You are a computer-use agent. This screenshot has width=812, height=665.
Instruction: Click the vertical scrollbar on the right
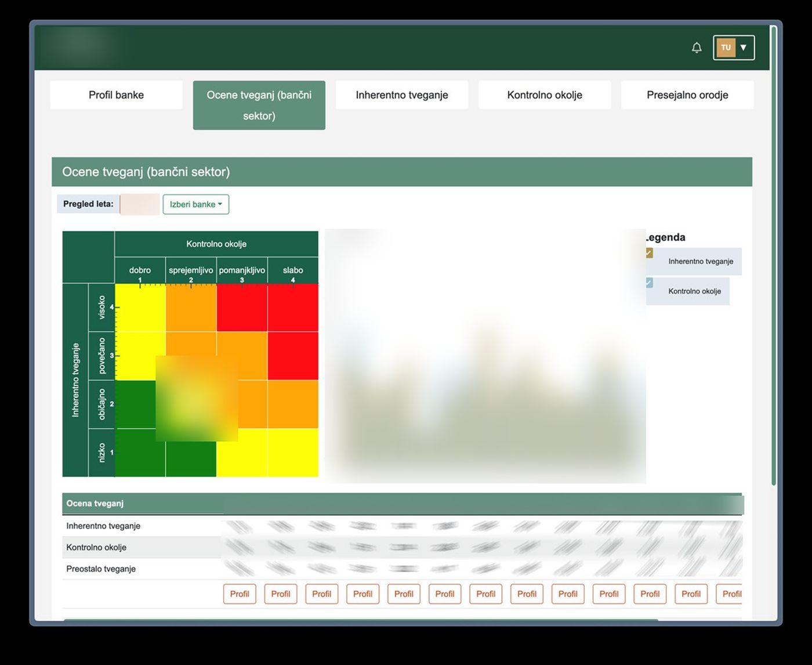pos(774,255)
